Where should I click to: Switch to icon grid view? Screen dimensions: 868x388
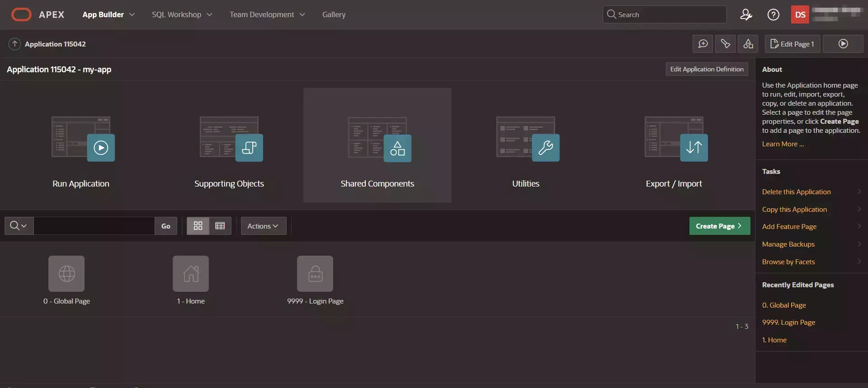tap(198, 226)
